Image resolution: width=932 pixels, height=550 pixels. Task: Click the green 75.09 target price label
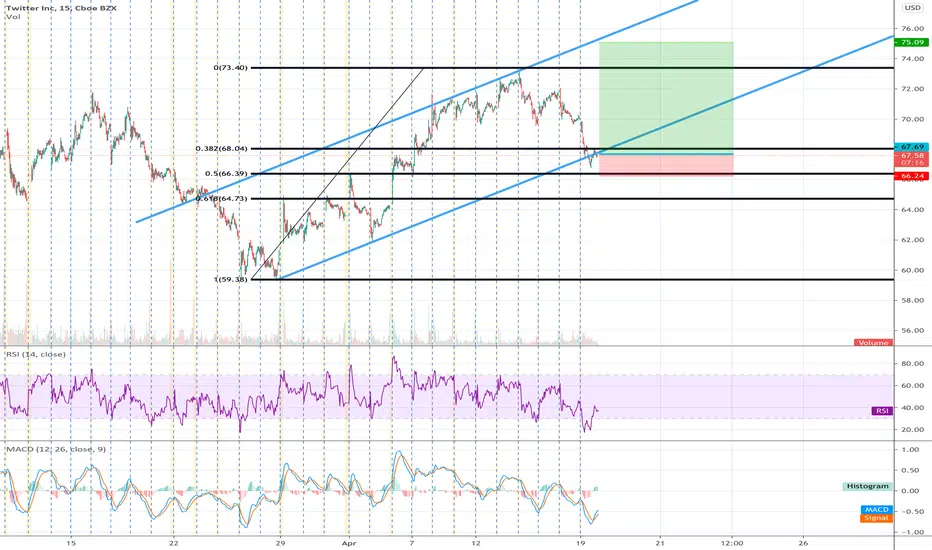(x=912, y=42)
